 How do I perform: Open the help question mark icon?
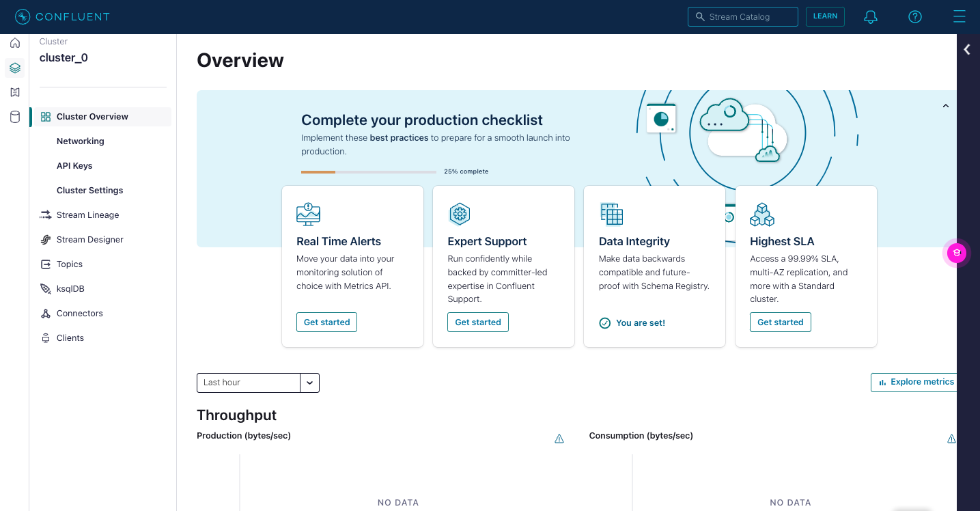pyautogui.click(x=915, y=17)
